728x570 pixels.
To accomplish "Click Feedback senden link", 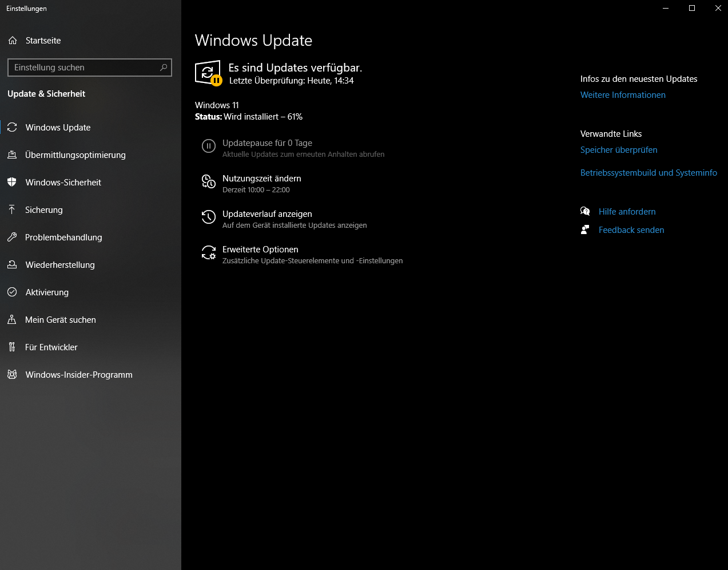I will click(x=631, y=230).
